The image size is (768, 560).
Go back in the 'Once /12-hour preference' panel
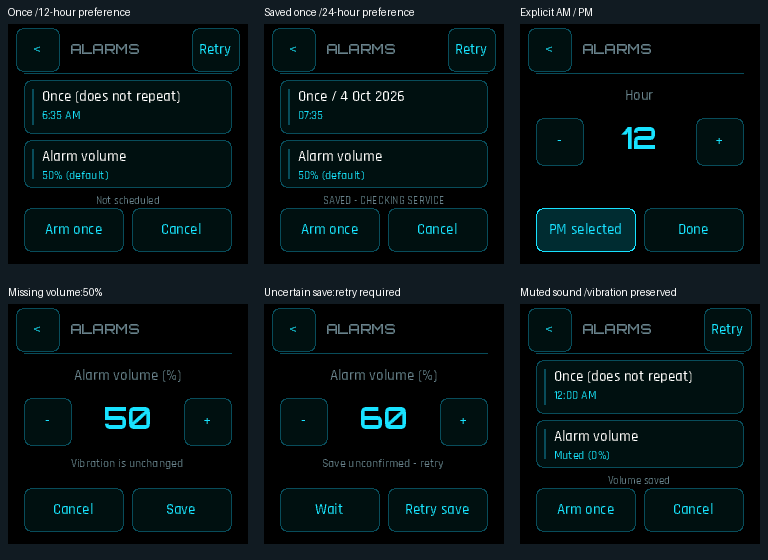click(38, 49)
